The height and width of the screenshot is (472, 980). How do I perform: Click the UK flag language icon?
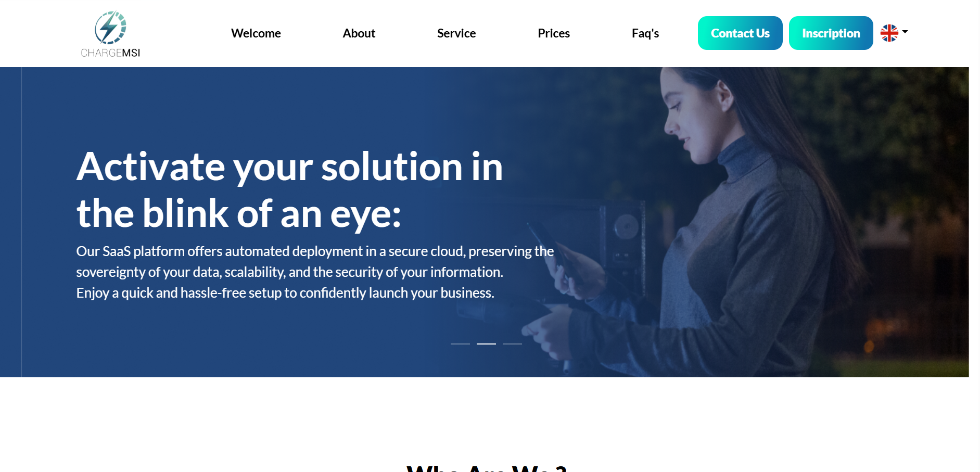(x=889, y=33)
